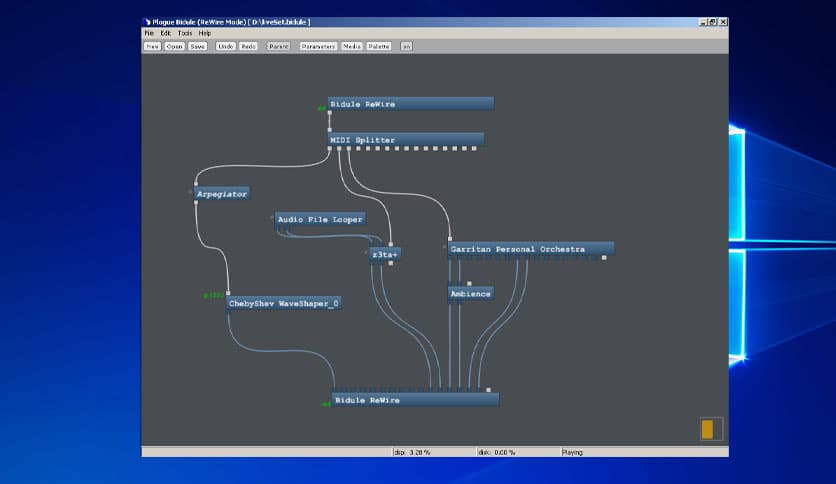Click the Redo button
The width and height of the screenshot is (836, 484).
click(x=249, y=46)
